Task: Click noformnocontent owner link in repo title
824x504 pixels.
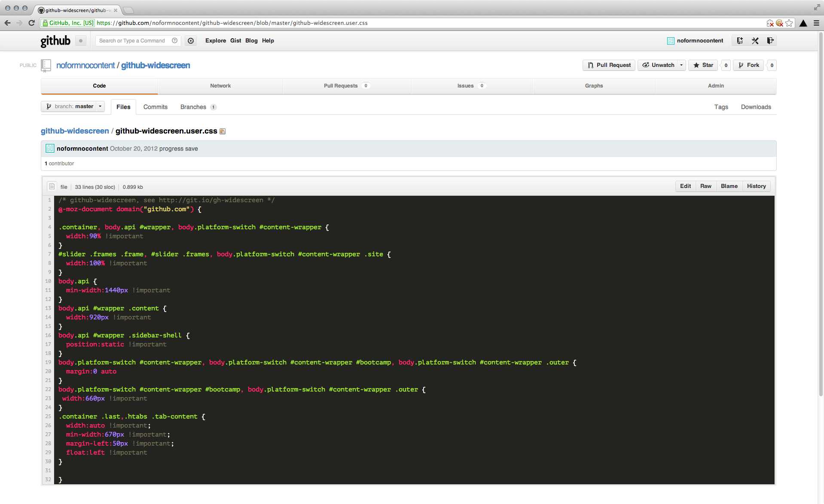Action: point(85,65)
